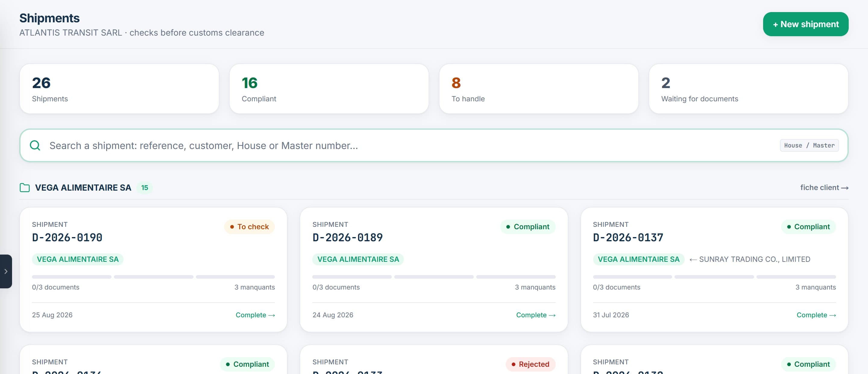
Task: Click 3 manquants on shipment D-2026-0137
Action: coord(816,287)
